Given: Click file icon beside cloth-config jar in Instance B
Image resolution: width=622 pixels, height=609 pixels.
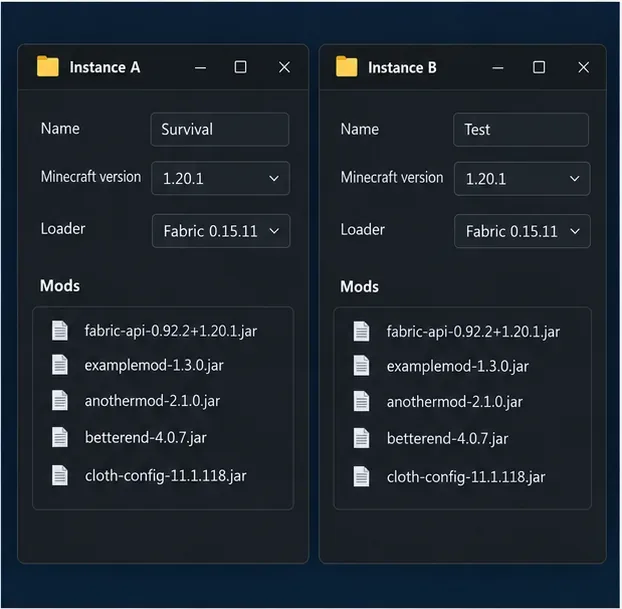Looking at the screenshot, I should point(361,476).
